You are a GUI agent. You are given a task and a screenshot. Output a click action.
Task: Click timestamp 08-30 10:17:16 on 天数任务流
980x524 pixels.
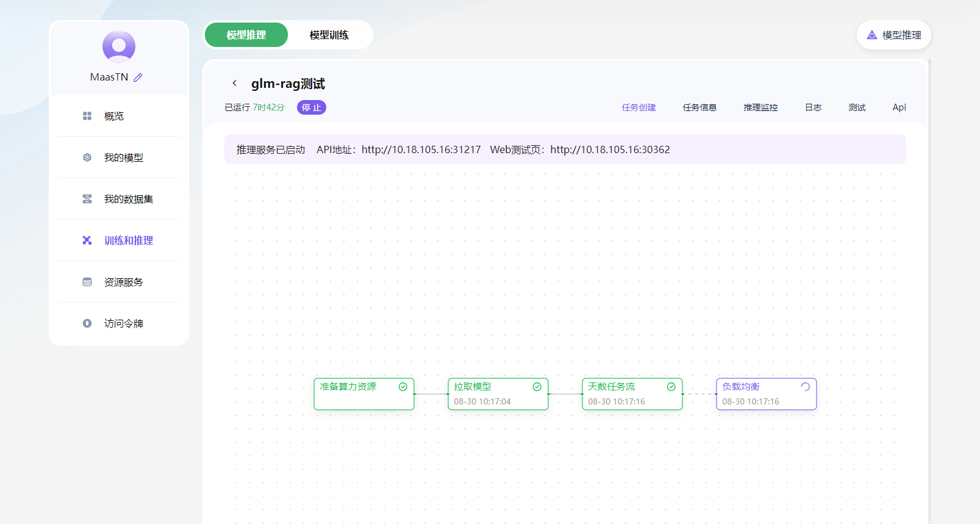tap(617, 401)
